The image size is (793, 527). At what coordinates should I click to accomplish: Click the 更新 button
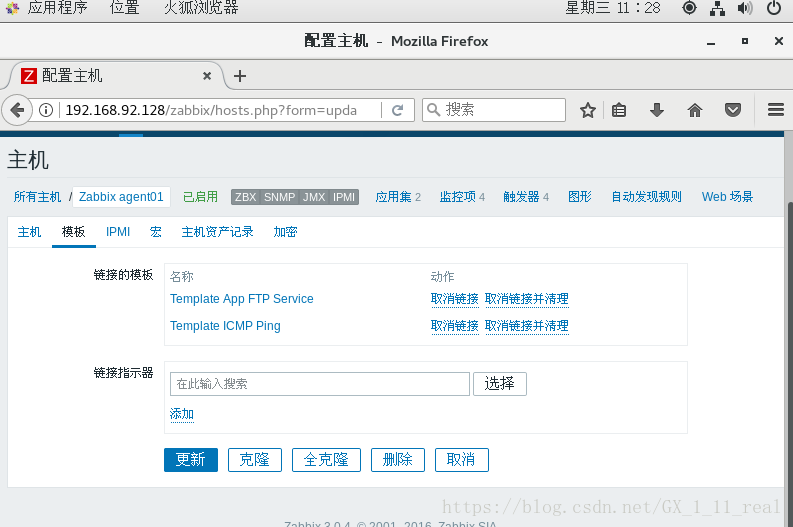click(191, 460)
